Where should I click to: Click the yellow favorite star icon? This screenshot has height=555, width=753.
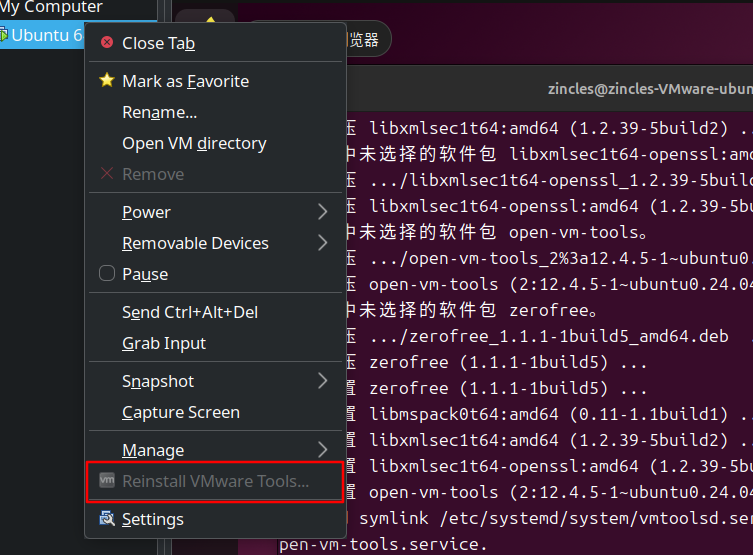107,80
